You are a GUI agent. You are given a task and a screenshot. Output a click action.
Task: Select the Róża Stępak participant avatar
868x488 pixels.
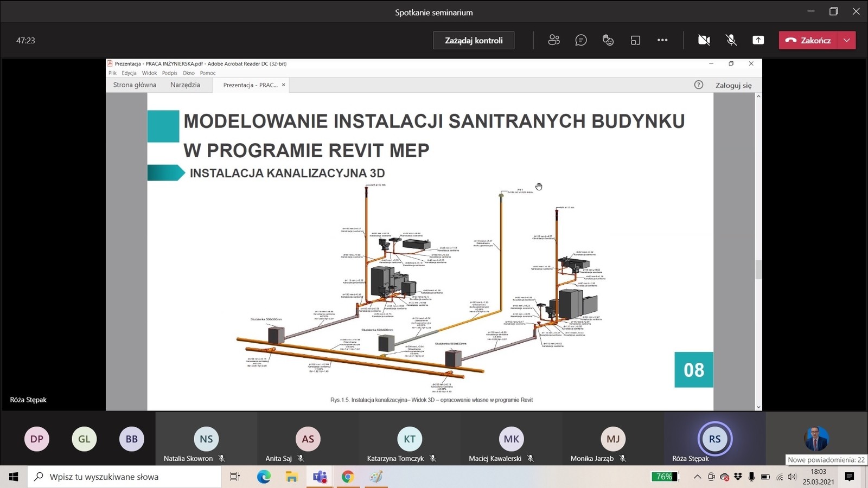(x=714, y=439)
